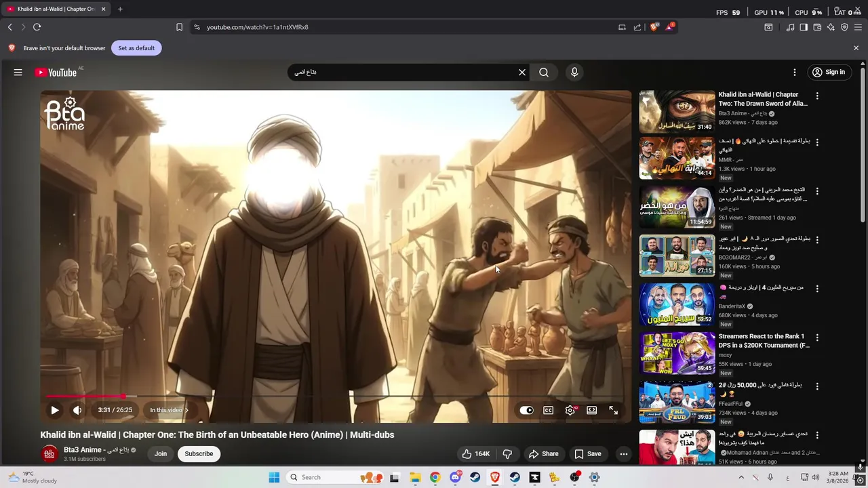
Task: Open options for BO3OMAR22 video
Action: pyautogui.click(x=817, y=240)
